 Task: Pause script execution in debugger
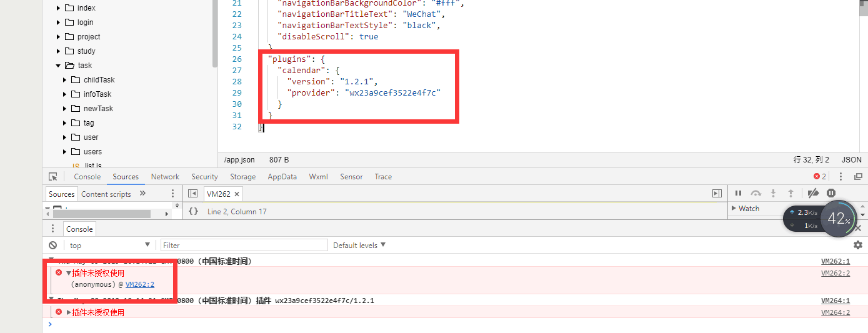738,194
